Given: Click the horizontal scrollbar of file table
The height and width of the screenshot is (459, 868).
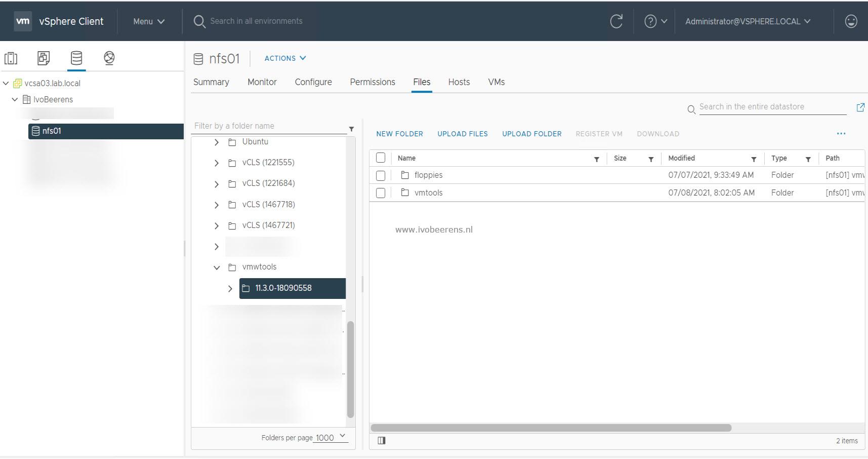Looking at the screenshot, I should pyautogui.click(x=551, y=428).
